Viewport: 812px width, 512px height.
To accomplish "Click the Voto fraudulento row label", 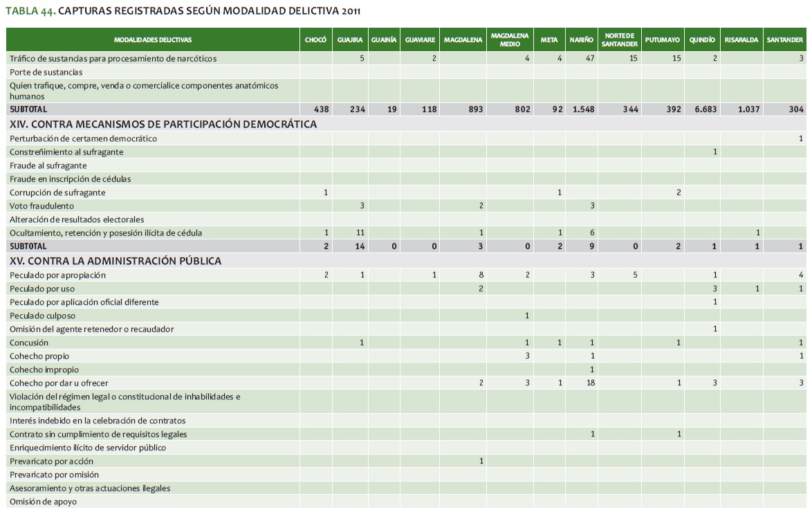I will click(x=42, y=206).
